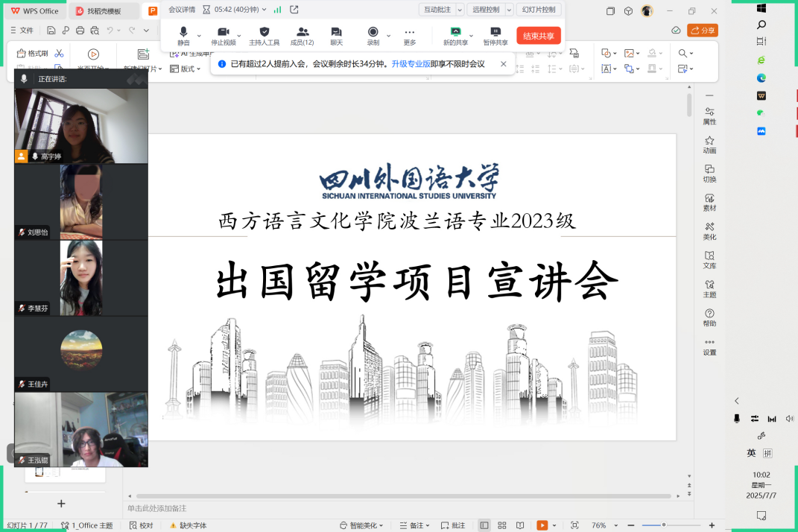Expand the 录制 record options arrow
Screen dimensions: 798x532
(x=389, y=35)
